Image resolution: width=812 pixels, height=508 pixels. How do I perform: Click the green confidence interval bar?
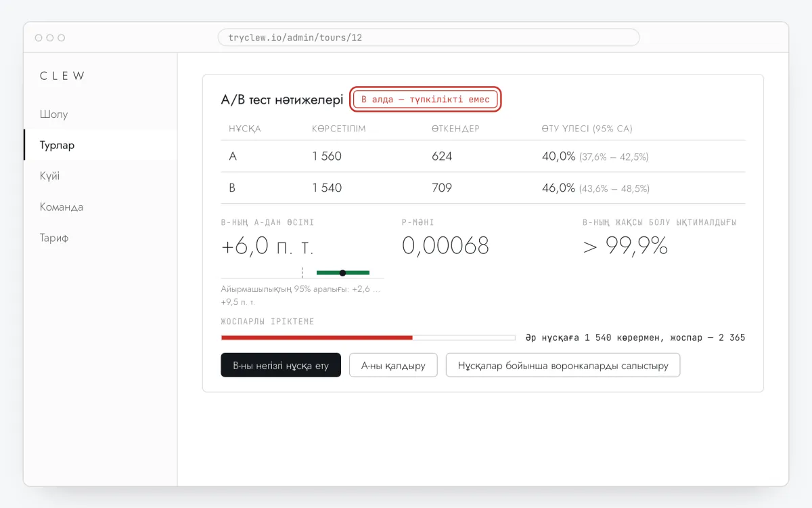click(343, 272)
